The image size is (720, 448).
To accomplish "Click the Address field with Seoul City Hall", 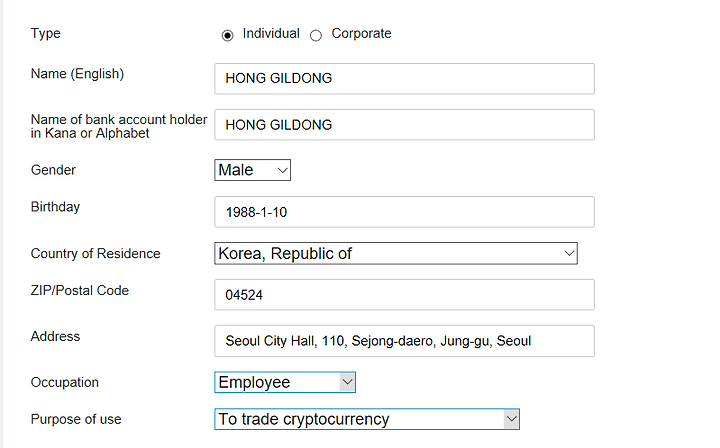I will (x=404, y=341).
